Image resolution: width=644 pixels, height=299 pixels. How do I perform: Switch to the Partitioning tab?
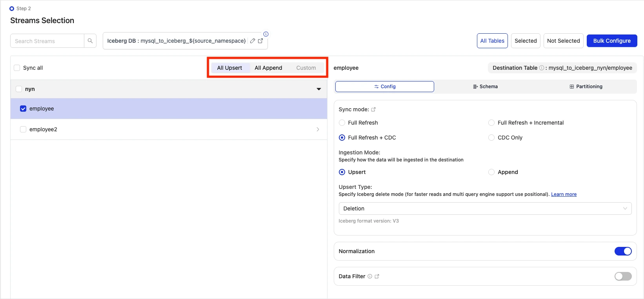586,87
